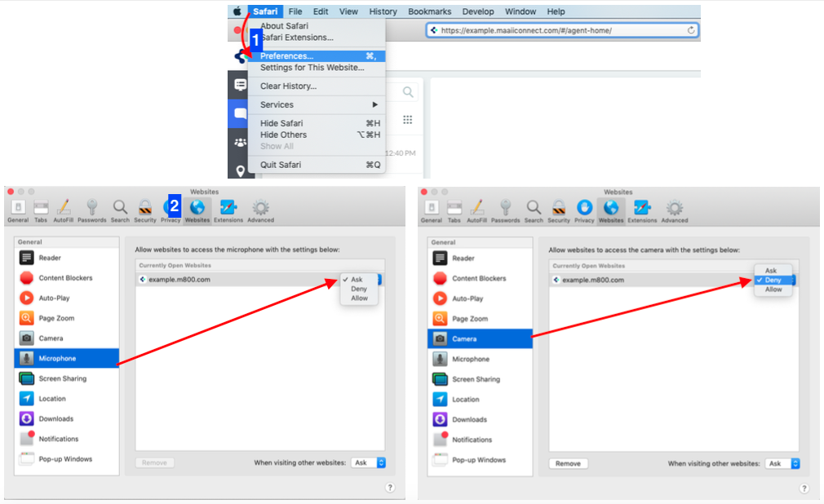Choose Ask in the camera permission popup
The width and height of the screenshot is (824, 504).
coord(773,270)
